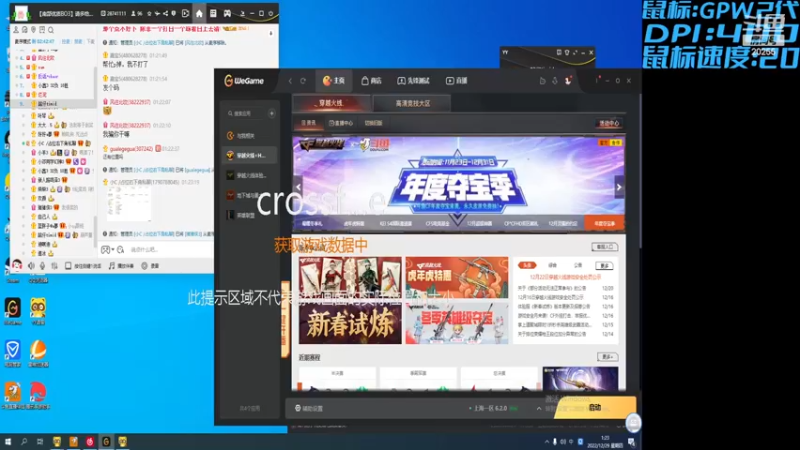Open the WeGame 商店 store tab

pyautogui.click(x=371, y=81)
